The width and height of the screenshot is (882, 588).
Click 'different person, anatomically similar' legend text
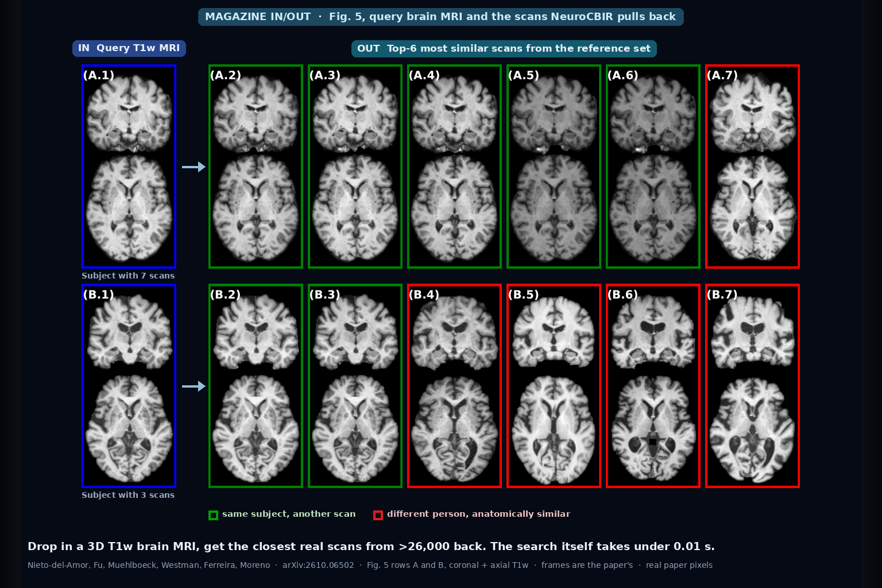[478, 514]
